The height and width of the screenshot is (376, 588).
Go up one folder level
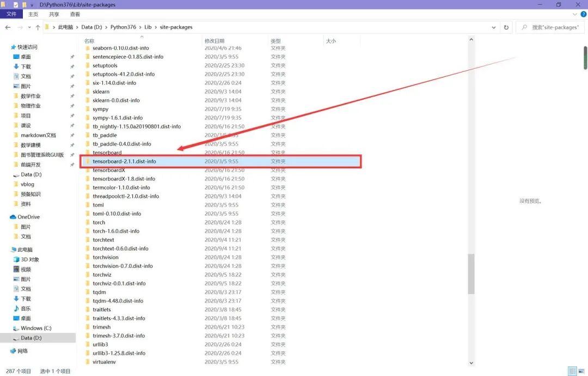38,27
